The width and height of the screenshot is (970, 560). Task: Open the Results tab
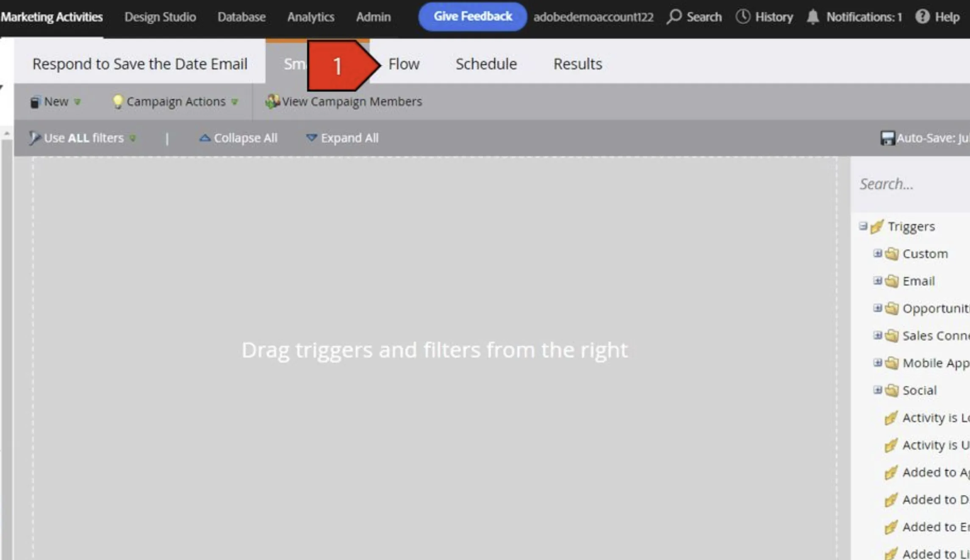point(578,64)
